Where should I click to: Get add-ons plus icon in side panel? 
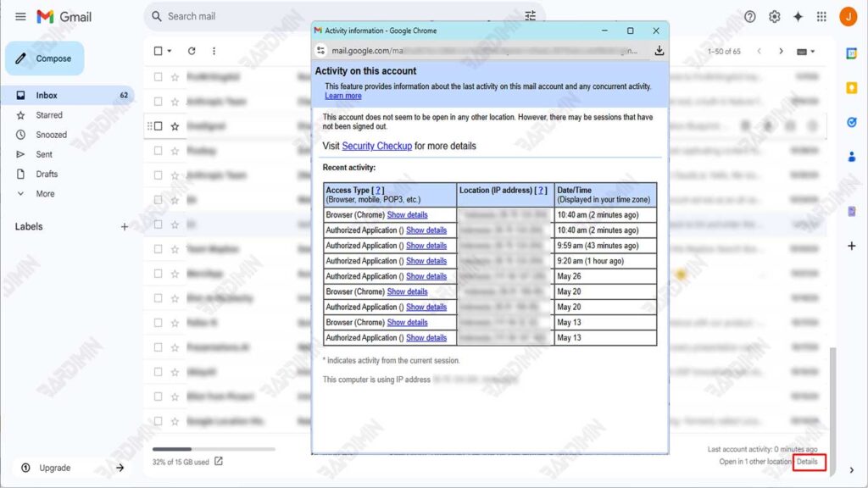pyautogui.click(x=851, y=246)
